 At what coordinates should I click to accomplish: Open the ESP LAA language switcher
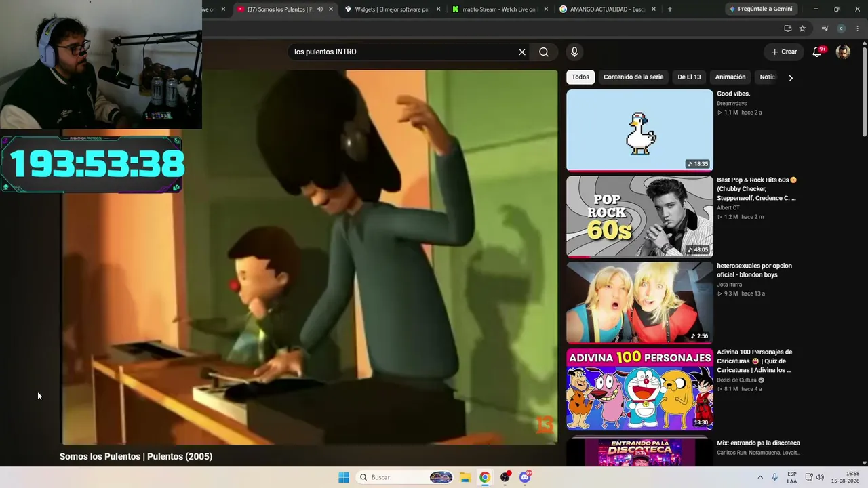[x=792, y=477]
